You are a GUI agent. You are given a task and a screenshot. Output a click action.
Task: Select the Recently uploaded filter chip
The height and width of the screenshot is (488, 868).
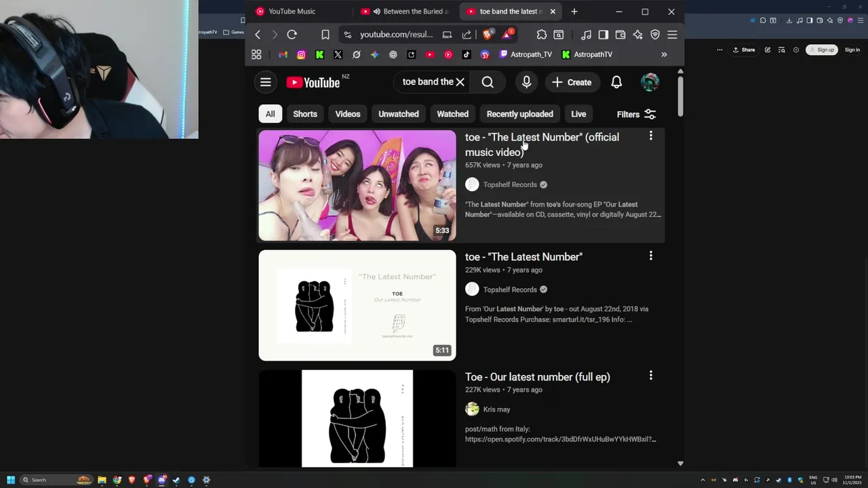point(520,114)
